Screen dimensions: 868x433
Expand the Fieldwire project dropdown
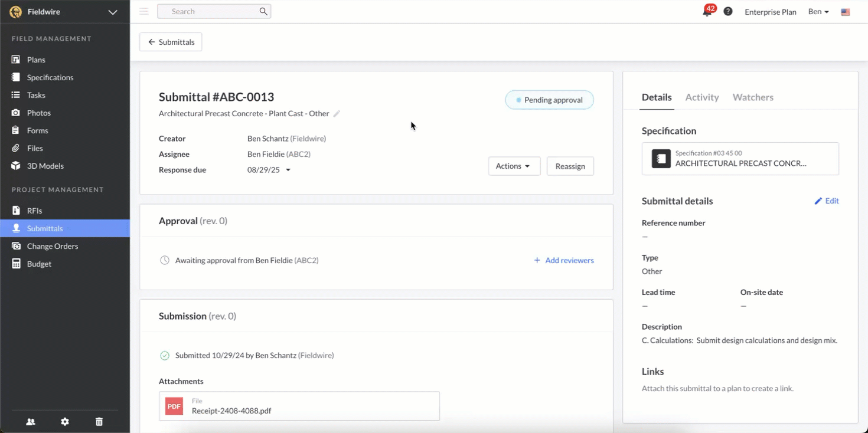coord(112,12)
